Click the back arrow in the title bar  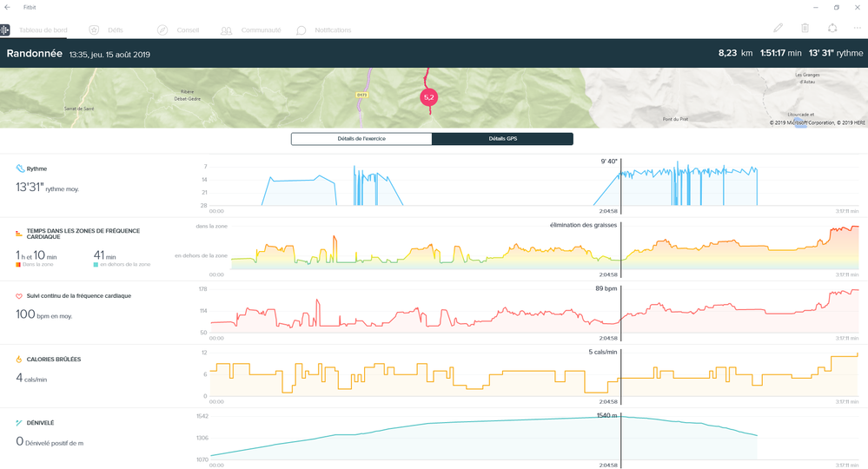[8, 7]
